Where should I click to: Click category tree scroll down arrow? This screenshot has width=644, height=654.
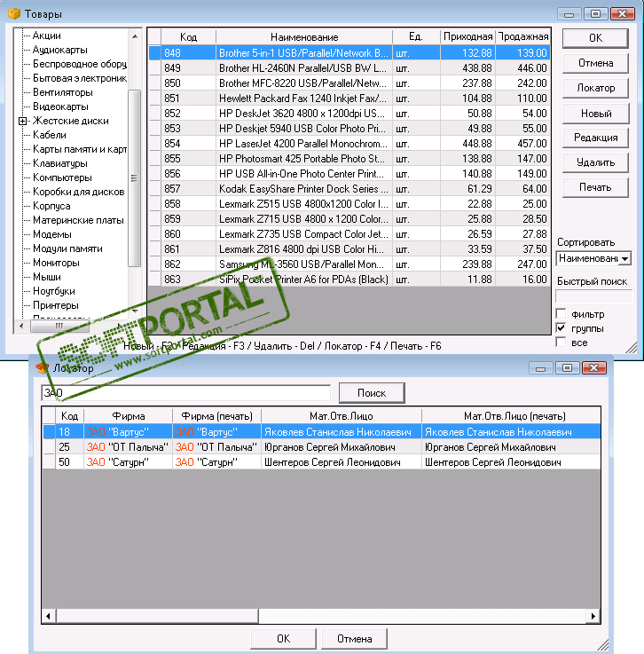point(135,311)
